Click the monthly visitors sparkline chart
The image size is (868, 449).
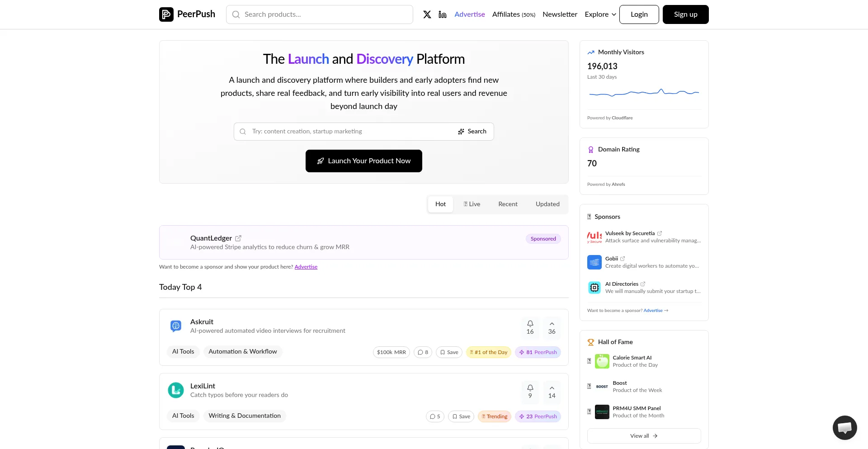[644, 93]
